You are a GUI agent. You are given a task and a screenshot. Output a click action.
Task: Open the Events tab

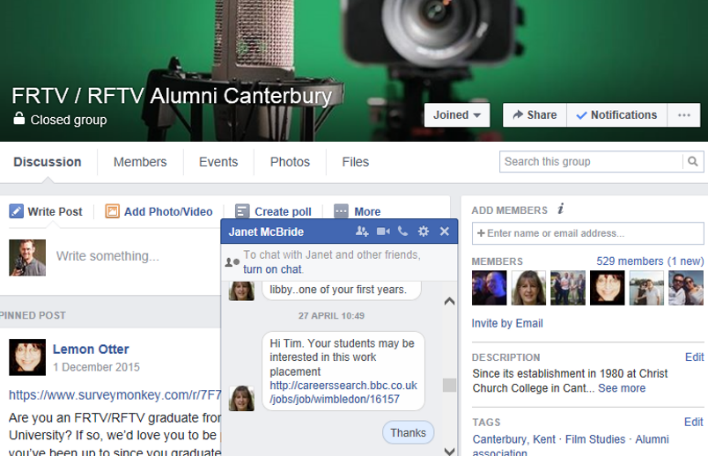(x=219, y=162)
